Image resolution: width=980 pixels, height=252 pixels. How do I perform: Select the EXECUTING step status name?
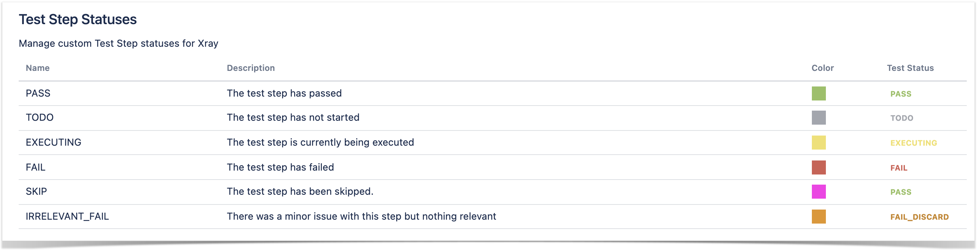(x=54, y=142)
